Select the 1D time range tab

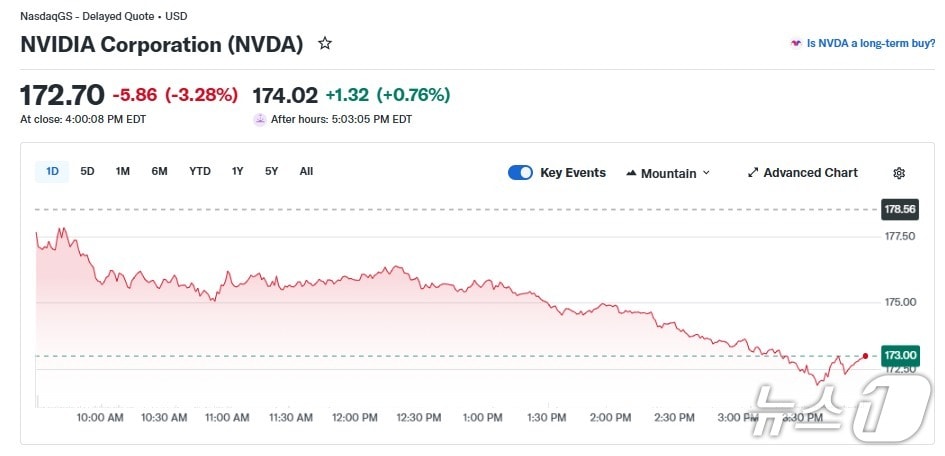click(x=52, y=171)
